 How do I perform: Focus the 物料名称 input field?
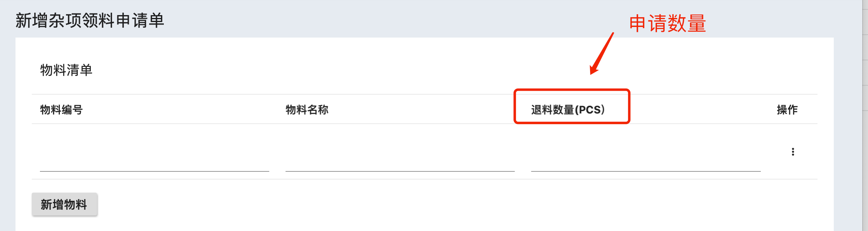[x=400, y=160]
